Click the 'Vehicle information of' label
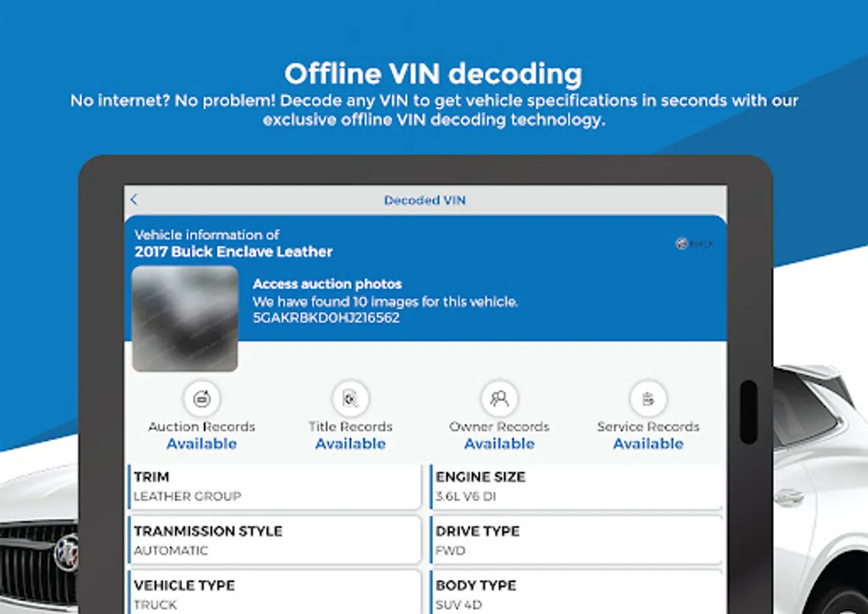 (207, 235)
